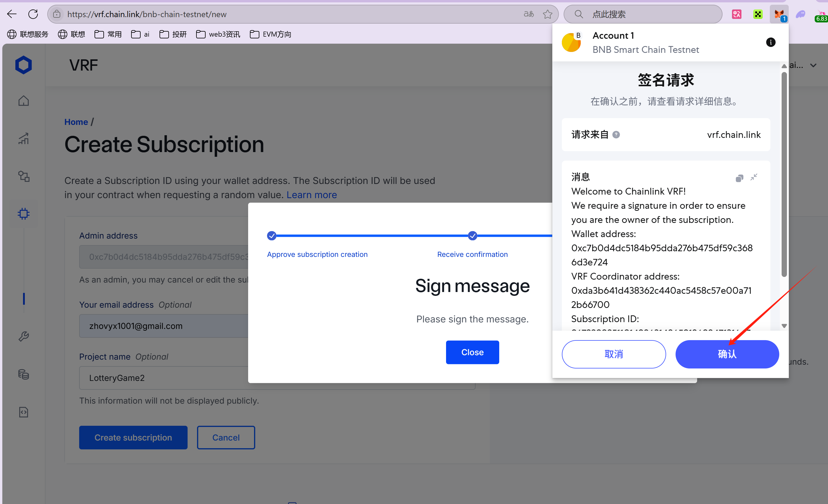Open the MetaMask fox extension icon
This screenshot has height=504, width=828.
coord(779,14)
